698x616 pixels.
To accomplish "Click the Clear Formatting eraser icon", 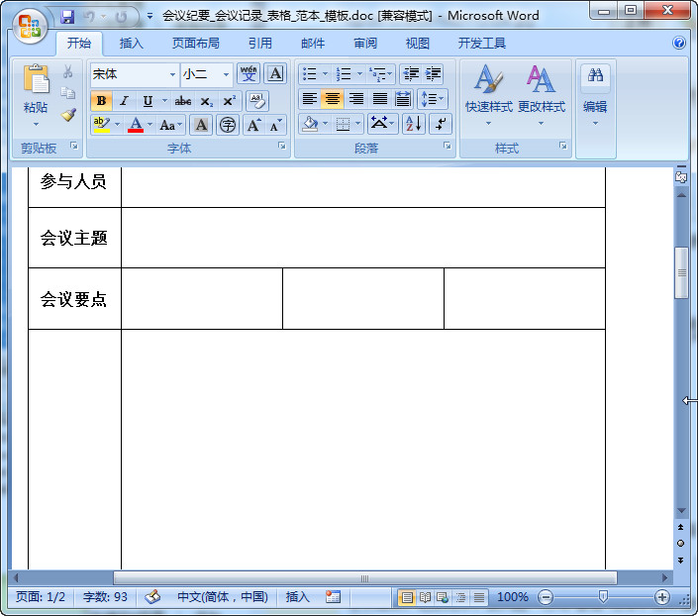I will click(x=257, y=101).
